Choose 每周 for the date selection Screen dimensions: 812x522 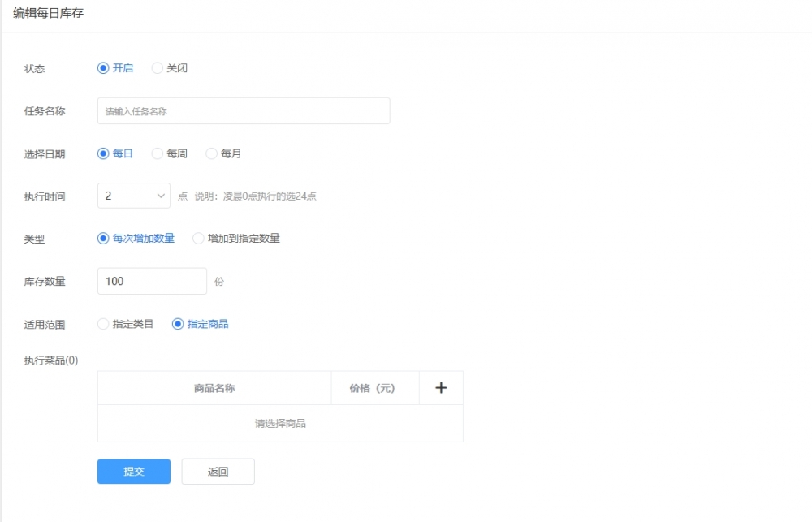[158, 153]
